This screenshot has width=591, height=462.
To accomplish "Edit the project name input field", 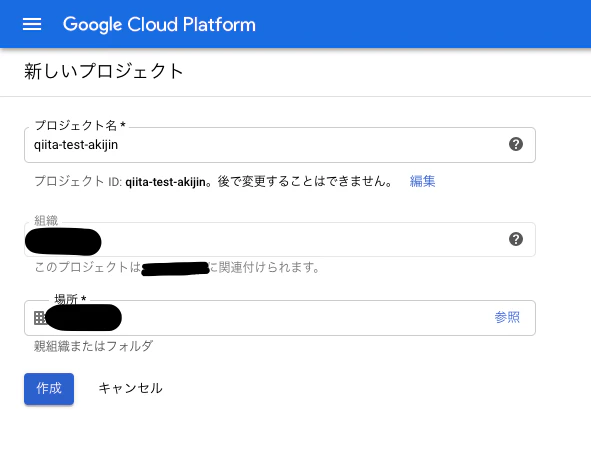I will point(280,145).
